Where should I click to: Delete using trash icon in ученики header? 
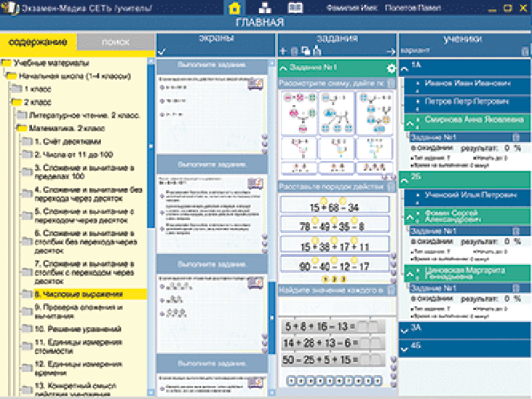(525, 52)
